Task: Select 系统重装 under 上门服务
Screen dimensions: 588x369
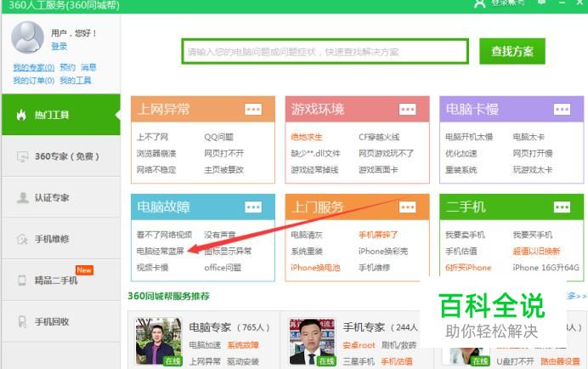Action: pos(307,251)
